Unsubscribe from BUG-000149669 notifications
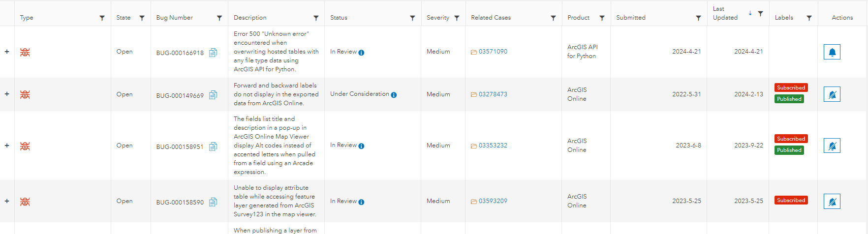The height and width of the screenshot is (234, 868). (x=832, y=94)
